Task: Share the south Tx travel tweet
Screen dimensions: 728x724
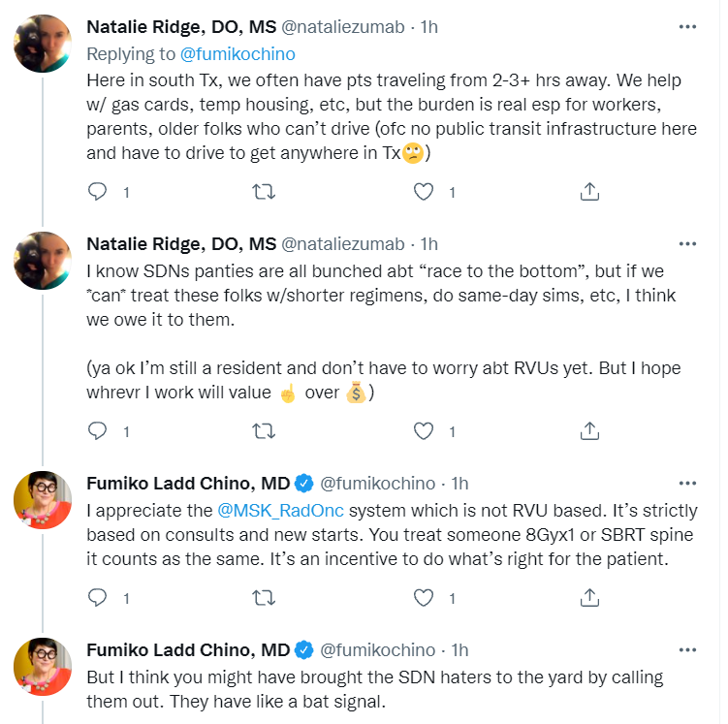Action: 588,192
